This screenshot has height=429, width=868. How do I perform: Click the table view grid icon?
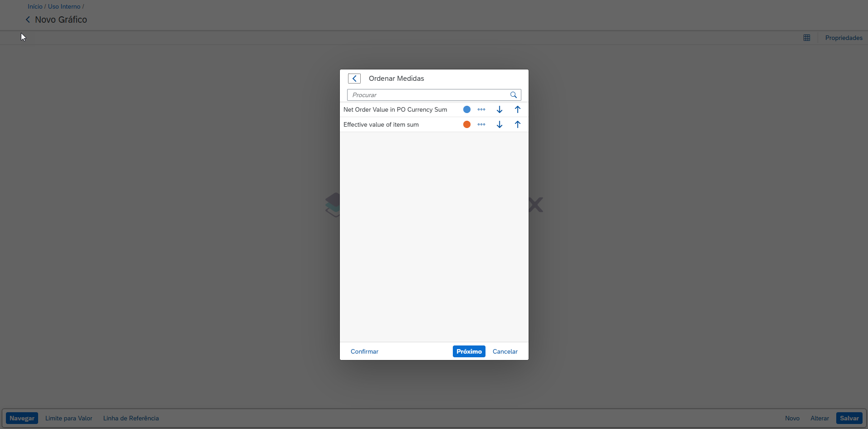[806, 38]
